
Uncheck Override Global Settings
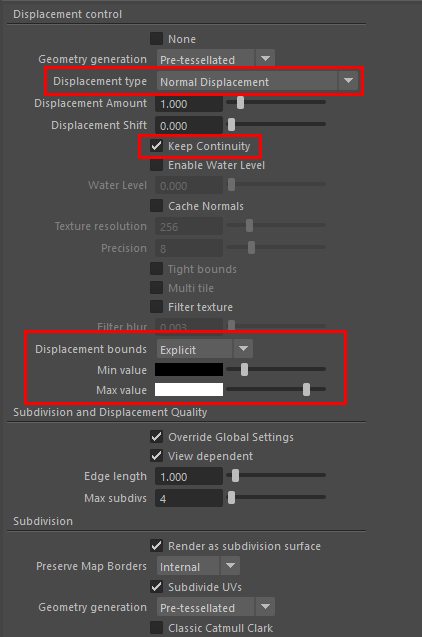(156, 437)
